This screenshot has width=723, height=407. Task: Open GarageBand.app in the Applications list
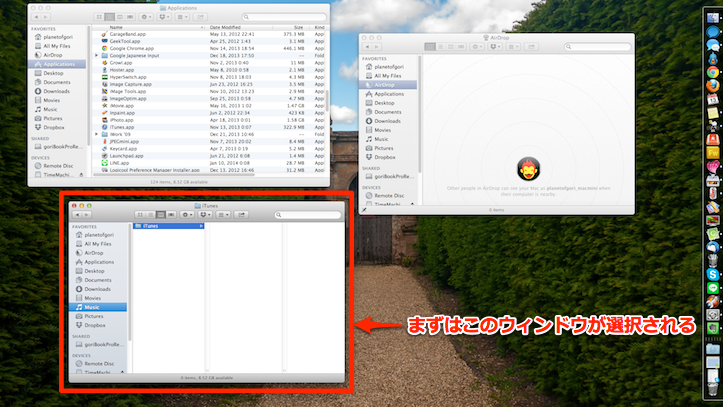pos(127,34)
